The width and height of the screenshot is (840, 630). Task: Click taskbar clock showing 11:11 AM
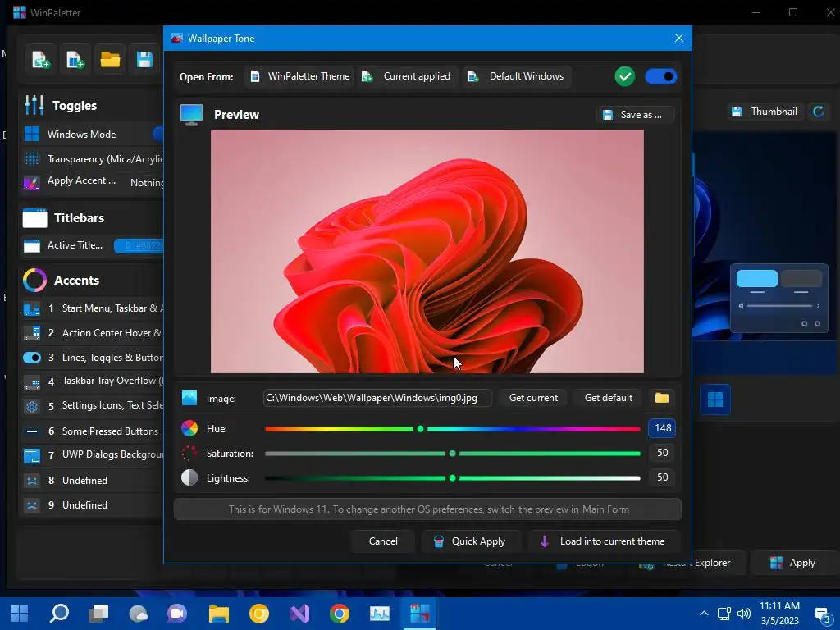click(x=779, y=614)
